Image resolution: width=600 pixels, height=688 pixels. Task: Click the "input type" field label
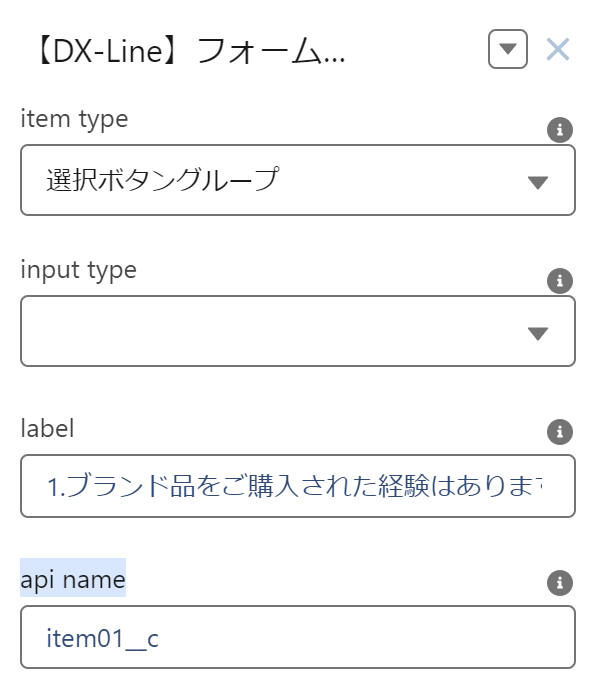[79, 270]
